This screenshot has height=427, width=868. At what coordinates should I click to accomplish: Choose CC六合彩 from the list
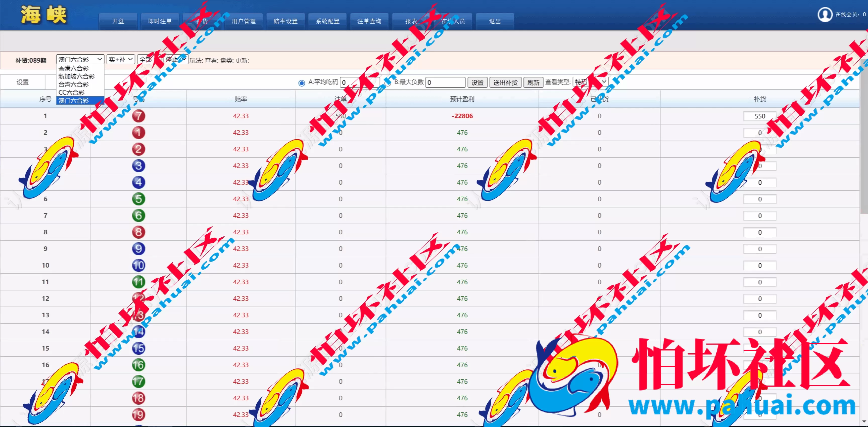click(x=80, y=92)
